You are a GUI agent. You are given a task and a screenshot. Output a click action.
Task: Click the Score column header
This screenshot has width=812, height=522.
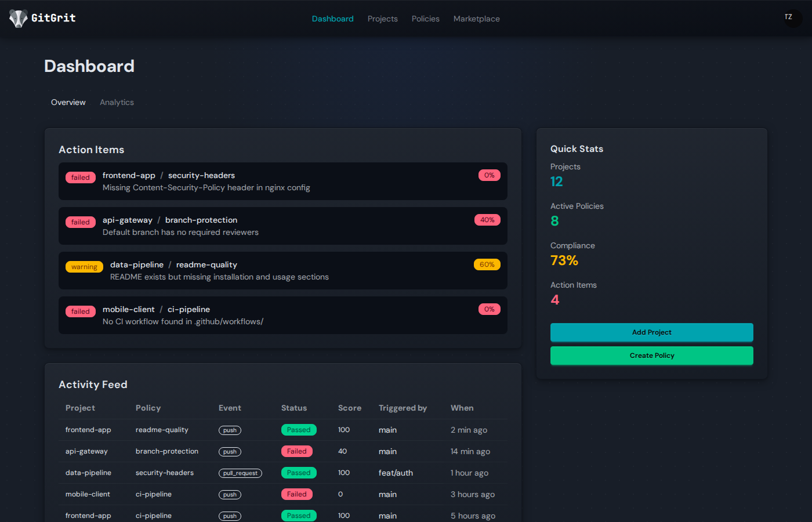tap(350, 408)
